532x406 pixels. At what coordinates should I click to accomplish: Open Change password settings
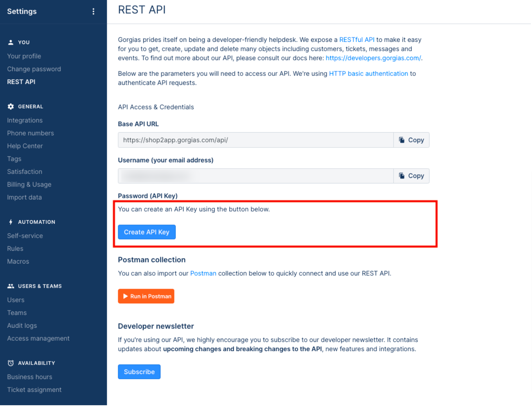point(34,69)
